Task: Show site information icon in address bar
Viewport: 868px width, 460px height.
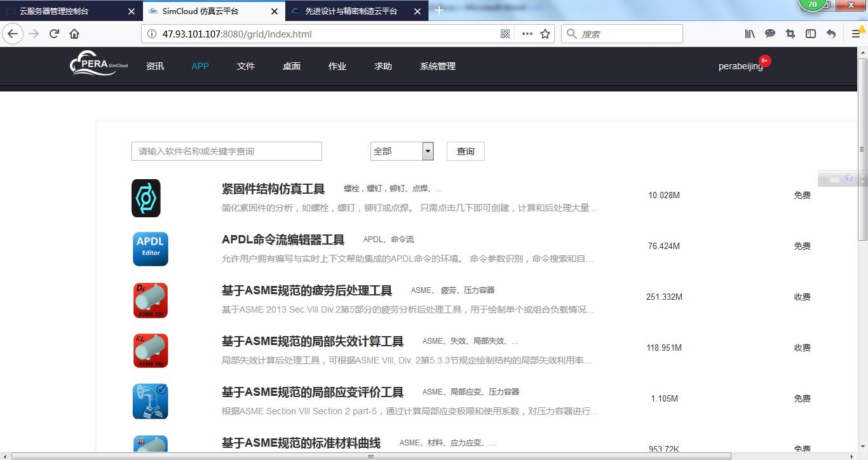Action: pyautogui.click(x=151, y=34)
